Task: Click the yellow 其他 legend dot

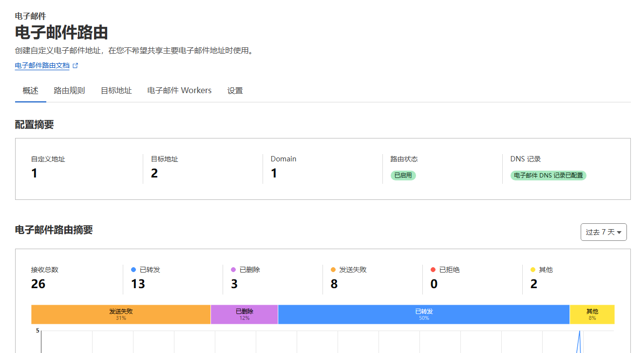Action: pyautogui.click(x=533, y=270)
